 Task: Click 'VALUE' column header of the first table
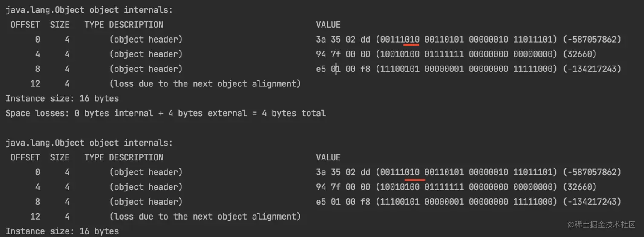coord(328,25)
